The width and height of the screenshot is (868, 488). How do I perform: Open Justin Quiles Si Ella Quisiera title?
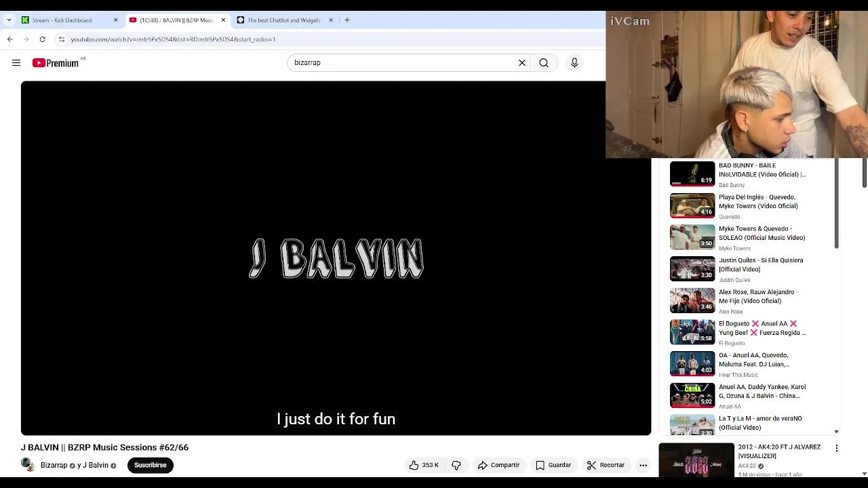coord(761,264)
